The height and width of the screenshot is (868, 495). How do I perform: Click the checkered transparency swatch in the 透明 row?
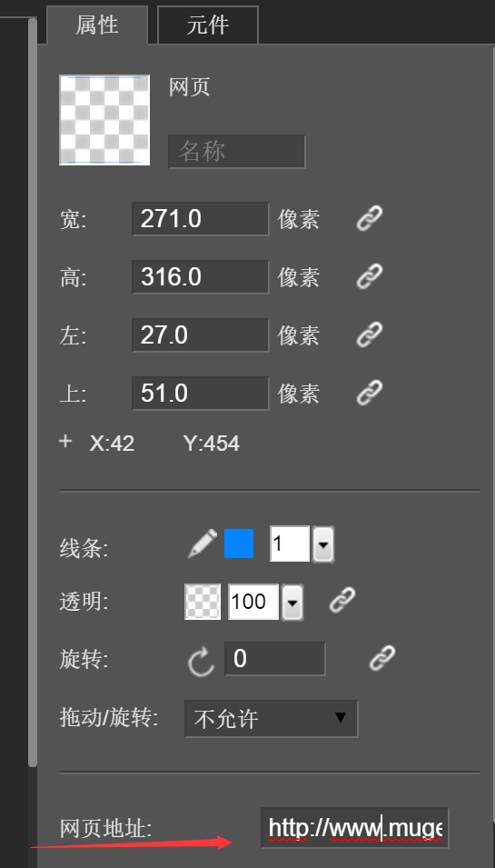tap(203, 602)
